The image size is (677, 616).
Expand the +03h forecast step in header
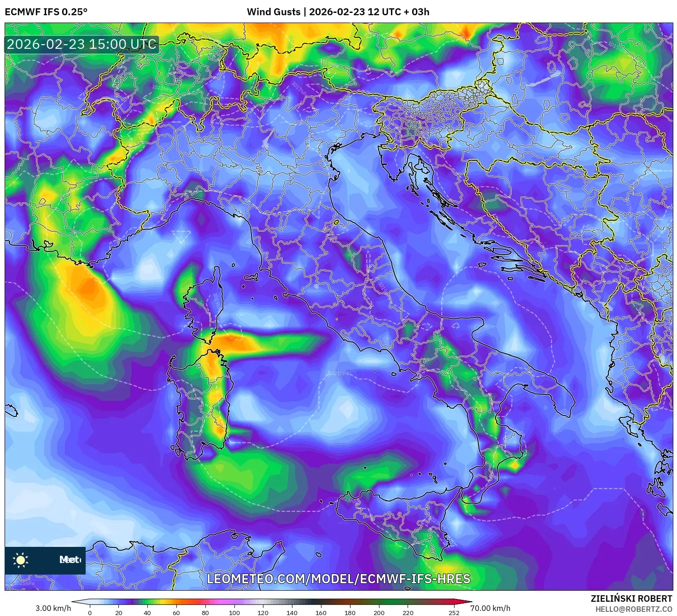tap(418, 13)
